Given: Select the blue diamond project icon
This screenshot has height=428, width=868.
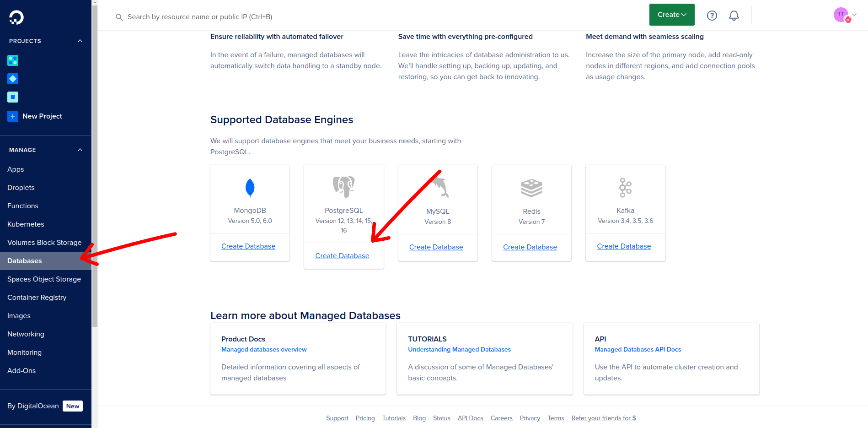Looking at the screenshot, I should [13, 78].
